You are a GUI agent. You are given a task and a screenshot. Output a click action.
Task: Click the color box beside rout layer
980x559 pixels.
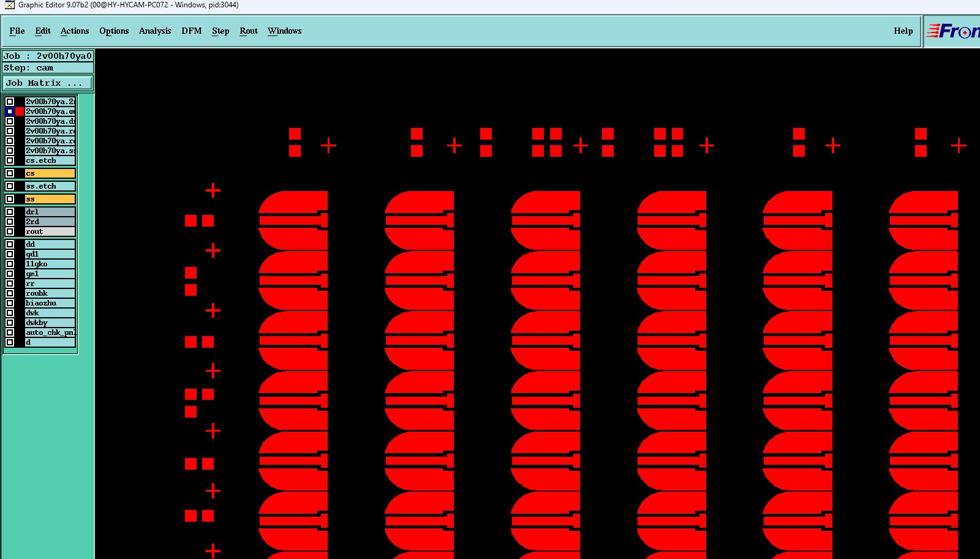(20, 231)
